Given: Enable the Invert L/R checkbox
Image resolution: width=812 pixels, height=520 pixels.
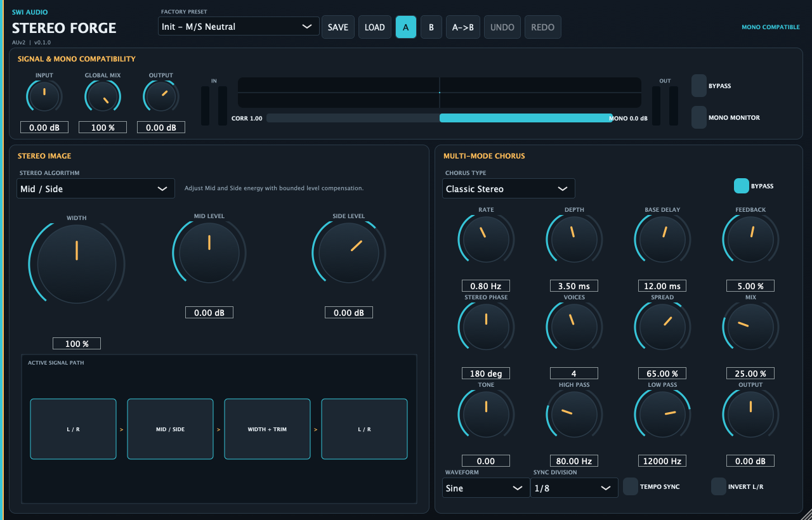Looking at the screenshot, I should coord(719,486).
